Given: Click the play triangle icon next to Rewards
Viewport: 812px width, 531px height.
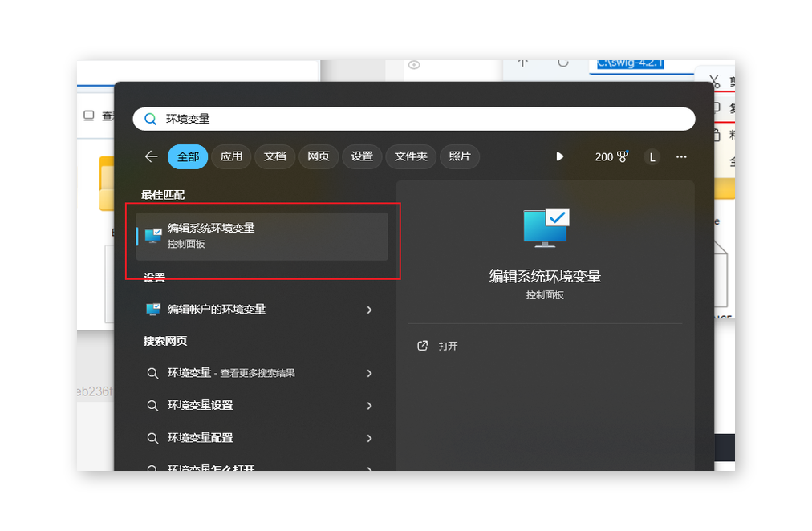Looking at the screenshot, I should click(559, 156).
